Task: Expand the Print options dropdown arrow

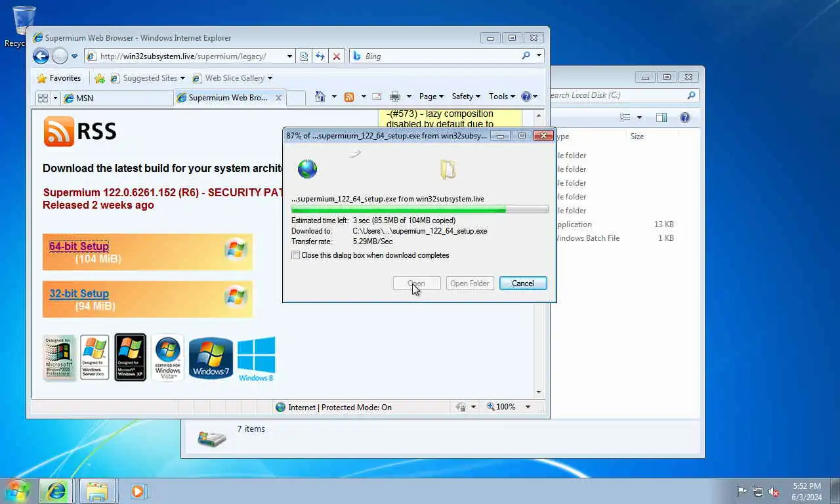Action: pyautogui.click(x=409, y=96)
